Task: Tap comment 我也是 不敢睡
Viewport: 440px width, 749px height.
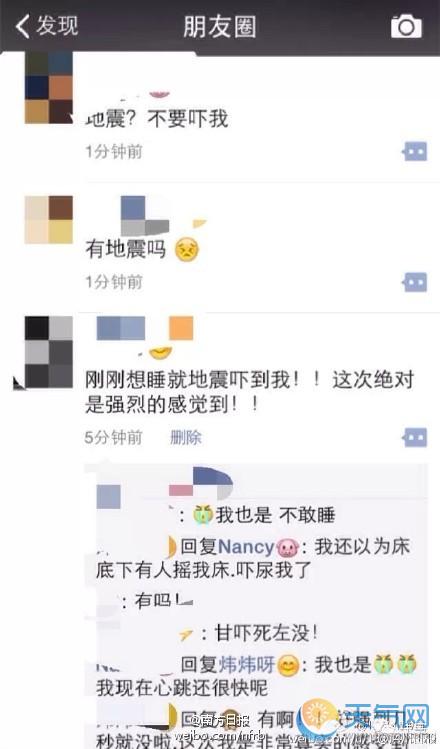Action: point(275,515)
